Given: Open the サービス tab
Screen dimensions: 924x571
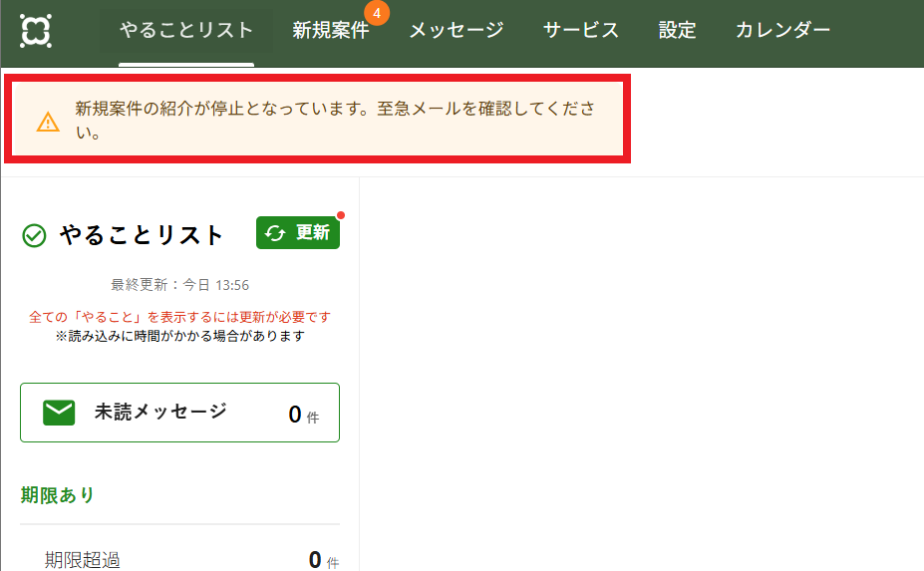Looking at the screenshot, I should (580, 30).
